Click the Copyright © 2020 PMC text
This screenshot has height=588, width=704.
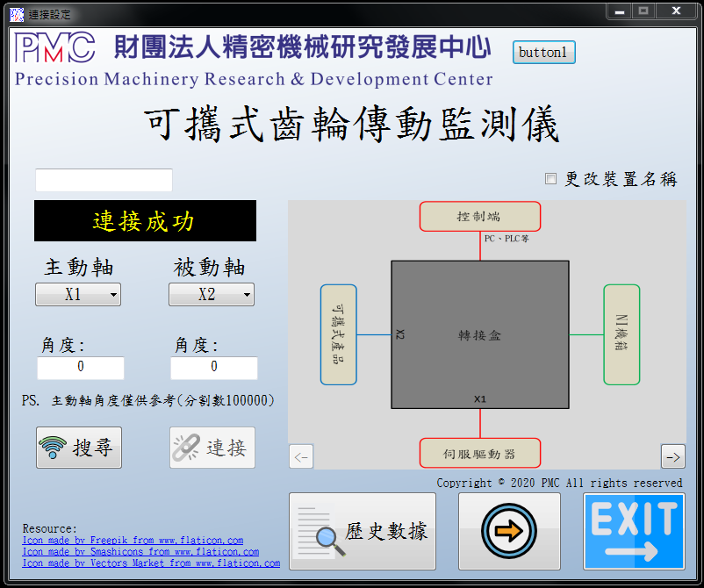[559, 483]
